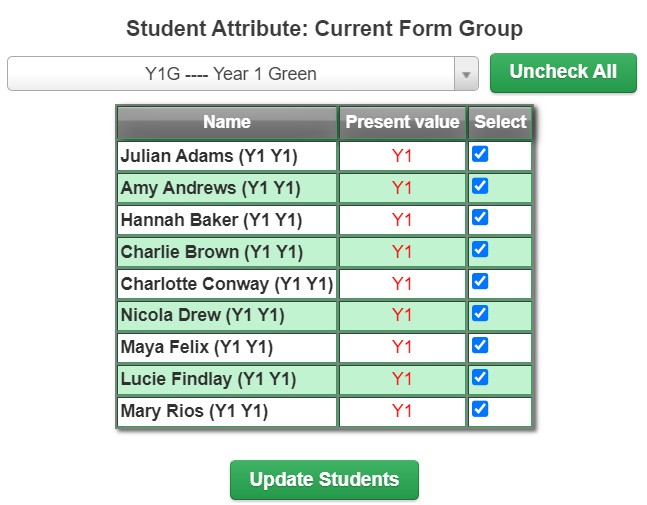Image resolution: width=647 pixels, height=505 pixels.
Task: Toggle the checkbox for Amy Andrews
Action: pos(480,186)
